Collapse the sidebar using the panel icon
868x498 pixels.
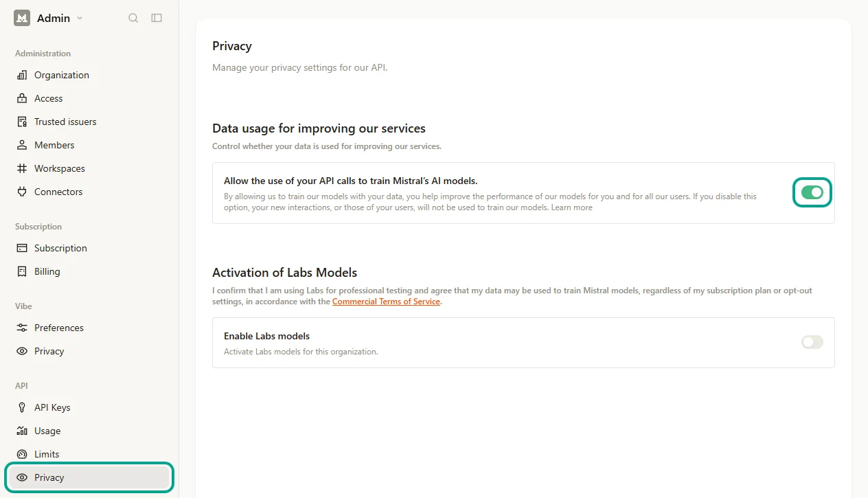157,18
